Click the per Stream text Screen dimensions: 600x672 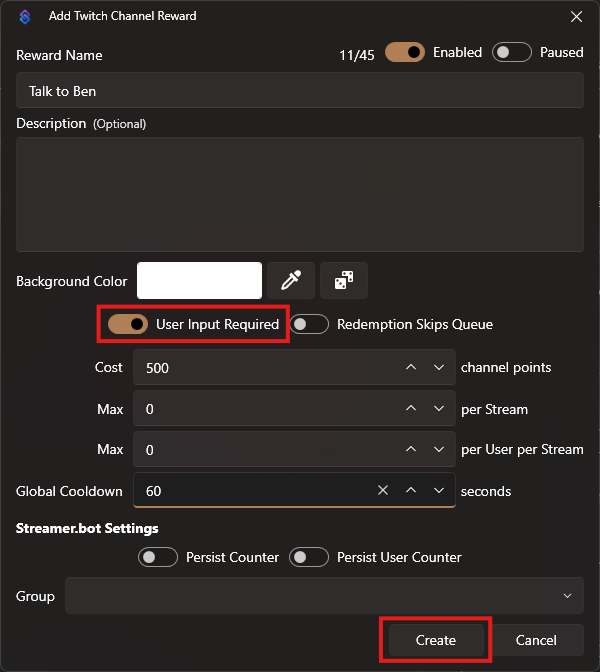point(495,409)
